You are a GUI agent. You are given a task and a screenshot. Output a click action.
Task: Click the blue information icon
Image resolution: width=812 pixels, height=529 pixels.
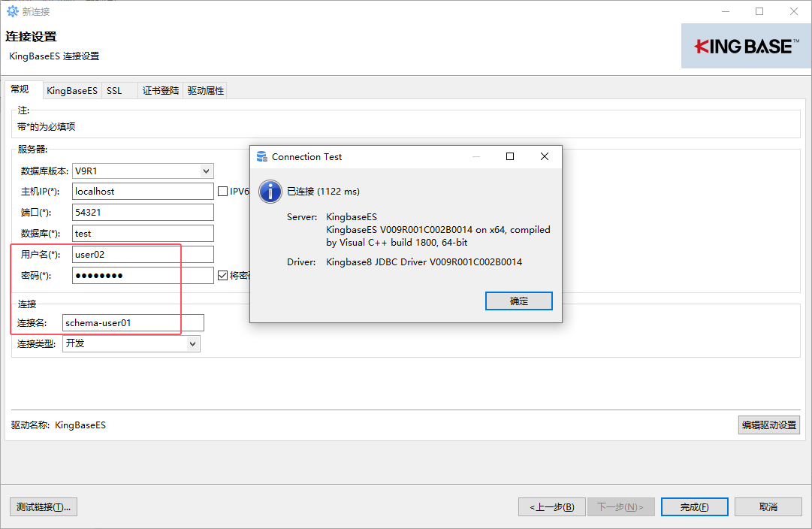pos(270,192)
